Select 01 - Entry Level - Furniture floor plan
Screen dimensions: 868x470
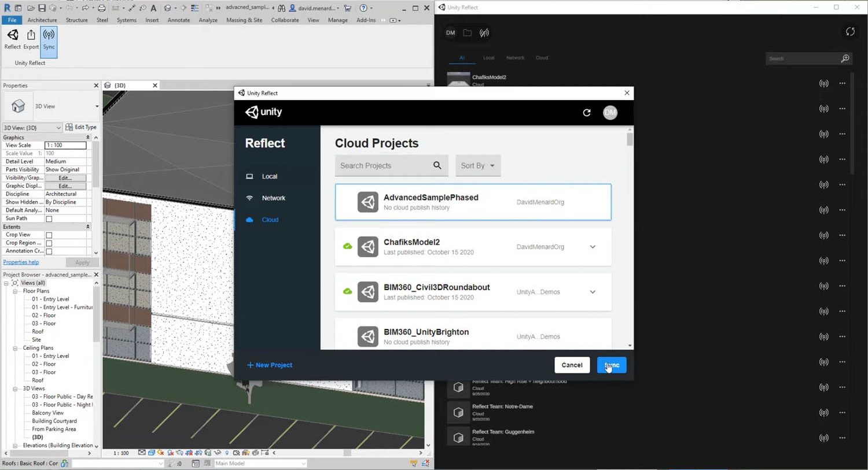[62, 308]
